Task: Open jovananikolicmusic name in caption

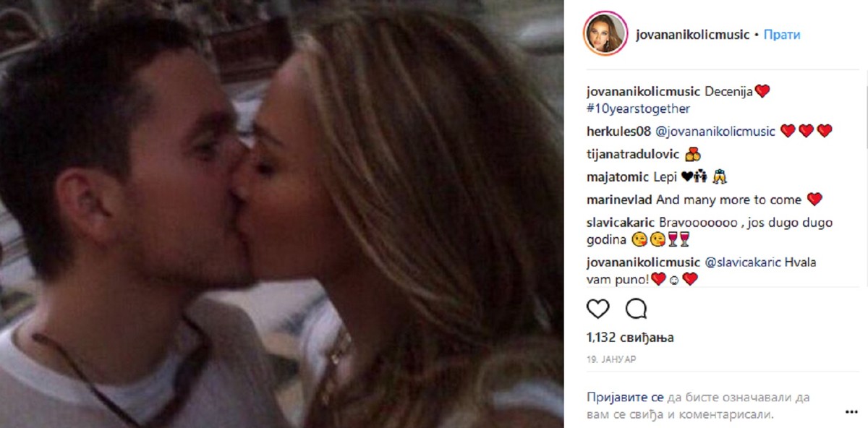Action: pyautogui.click(x=642, y=91)
